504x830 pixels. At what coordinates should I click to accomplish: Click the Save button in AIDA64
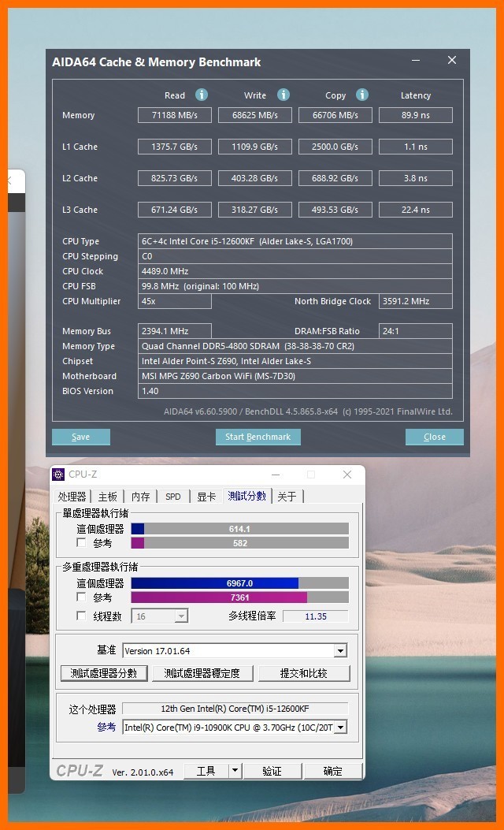(x=81, y=437)
